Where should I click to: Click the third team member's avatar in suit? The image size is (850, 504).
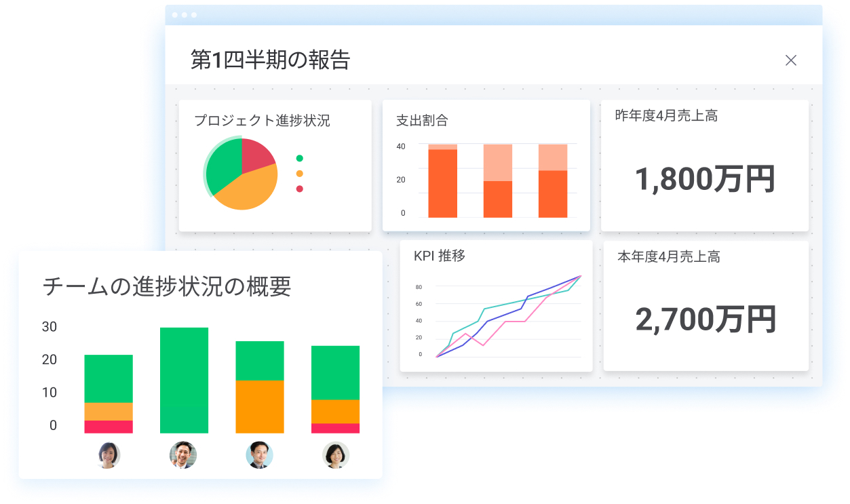(x=259, y=455)
